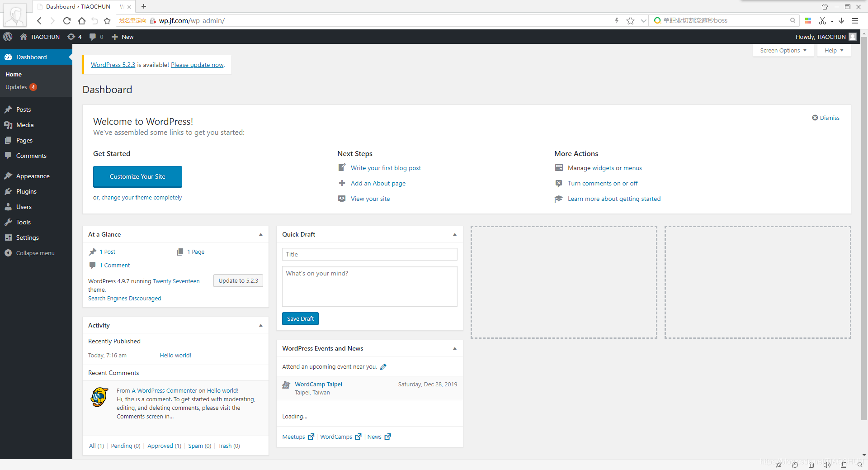This screenshot has height=470, width=868.
Task: Open the Twenty Seventeen theme link
Action: (176, 281)
